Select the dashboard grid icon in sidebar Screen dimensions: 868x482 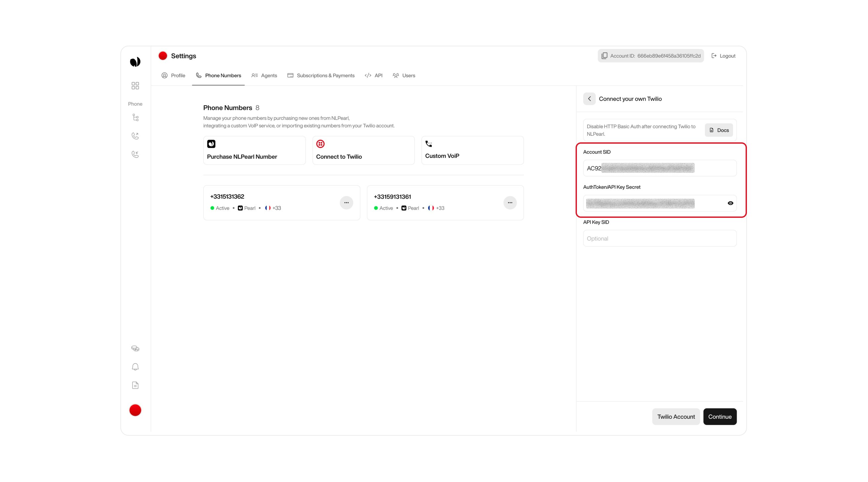pos(135,86)
